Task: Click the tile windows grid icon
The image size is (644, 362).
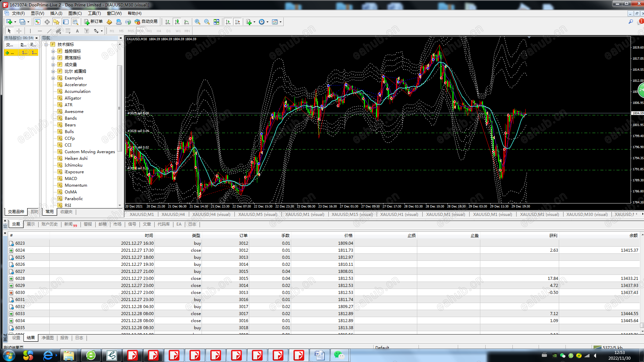Action: click(216, 22)
